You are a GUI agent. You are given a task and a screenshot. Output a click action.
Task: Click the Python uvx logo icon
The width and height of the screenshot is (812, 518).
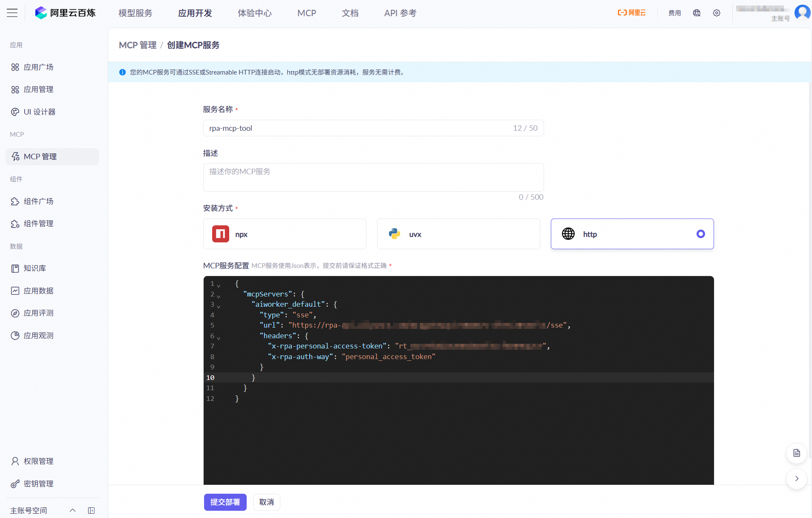[x=394, y=234]
